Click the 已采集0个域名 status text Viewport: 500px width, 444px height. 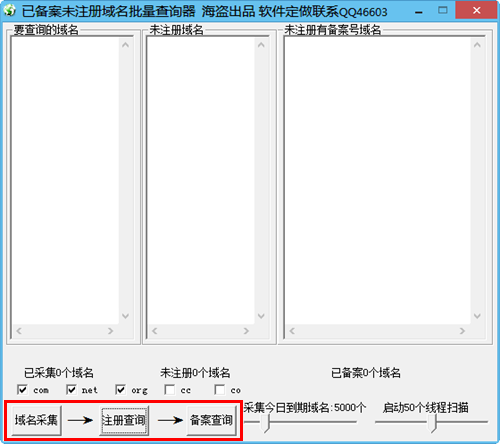pos(59,373)
